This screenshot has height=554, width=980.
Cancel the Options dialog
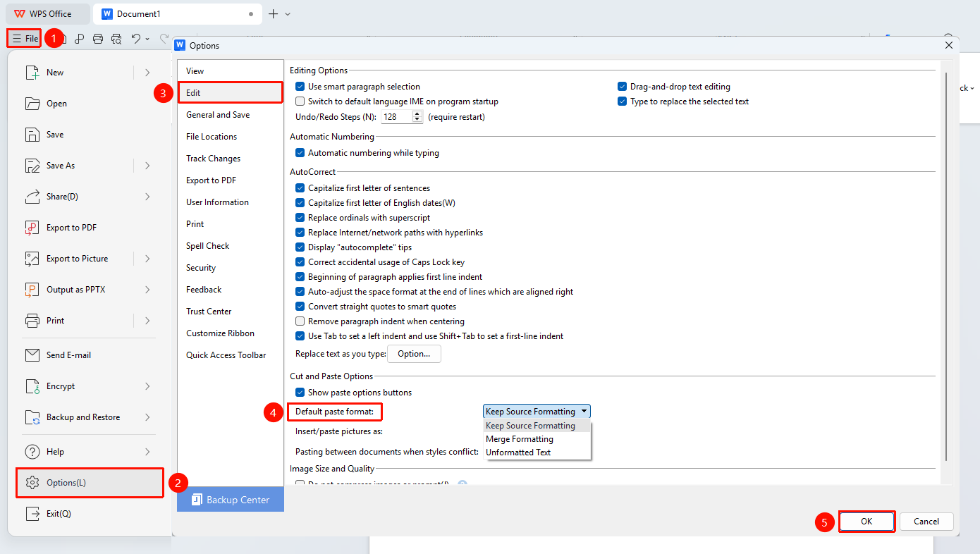tap(926, 522)
